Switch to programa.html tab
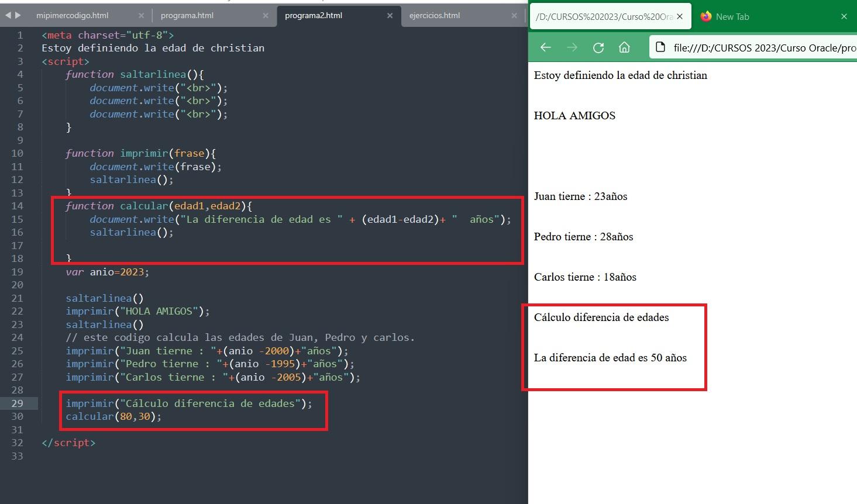The width and height of the screenshot is (857, 504). (x=187, y=16)
